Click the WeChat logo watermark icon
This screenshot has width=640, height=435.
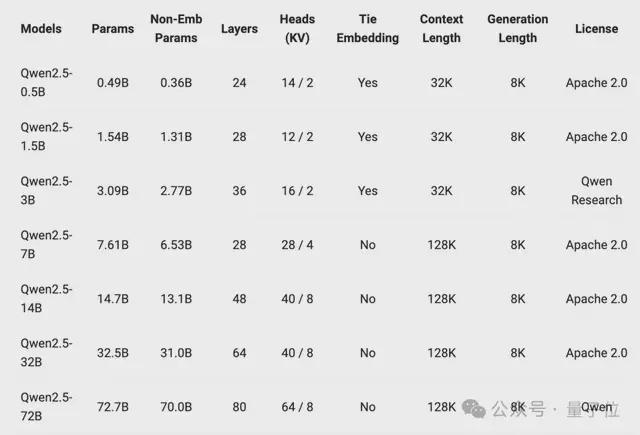473,408
